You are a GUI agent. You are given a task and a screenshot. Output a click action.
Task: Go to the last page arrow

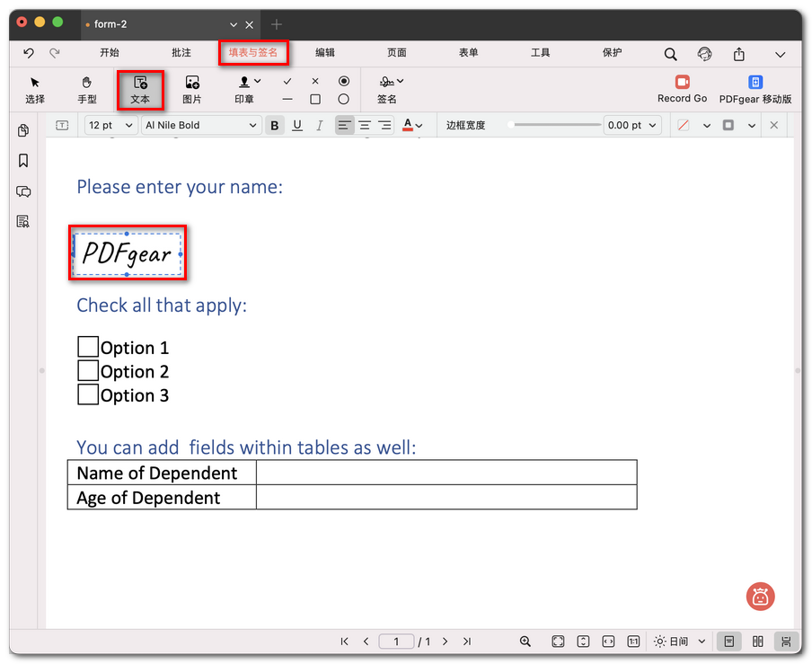(466, 642)
